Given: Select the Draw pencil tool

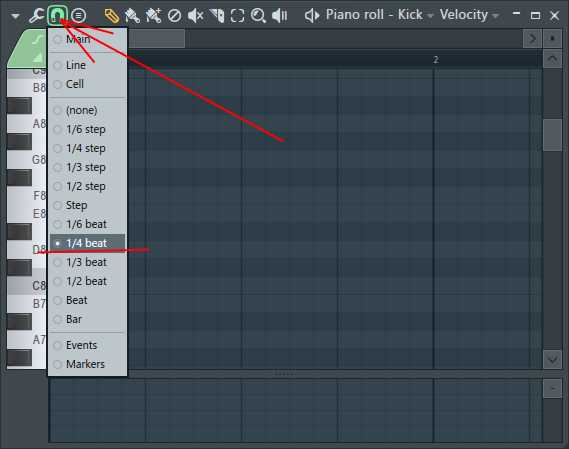Looking at the screenshot, I should click(x=112, y=16).
